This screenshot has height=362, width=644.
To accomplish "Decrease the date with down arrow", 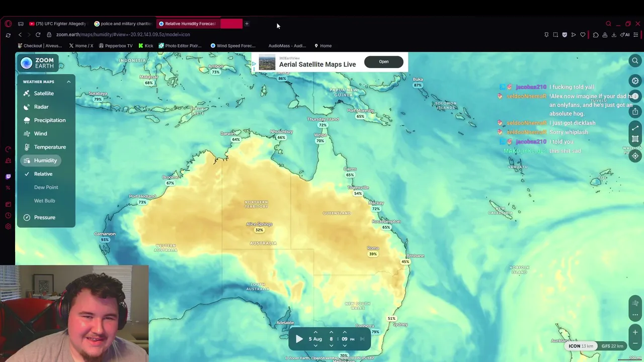I will click(x=315, y=346).
